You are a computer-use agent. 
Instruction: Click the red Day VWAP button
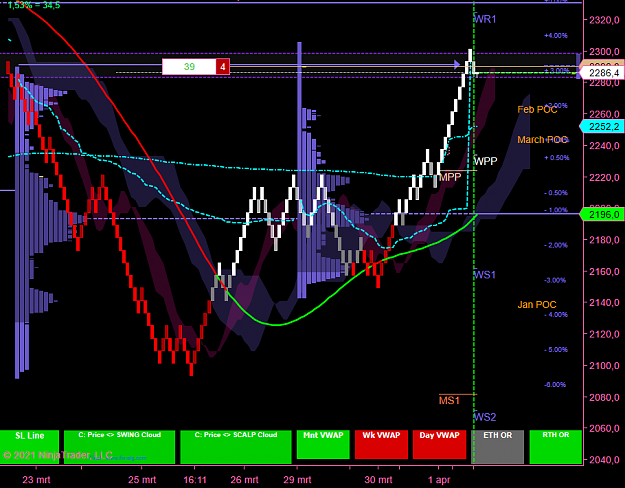tap(439, 445)
